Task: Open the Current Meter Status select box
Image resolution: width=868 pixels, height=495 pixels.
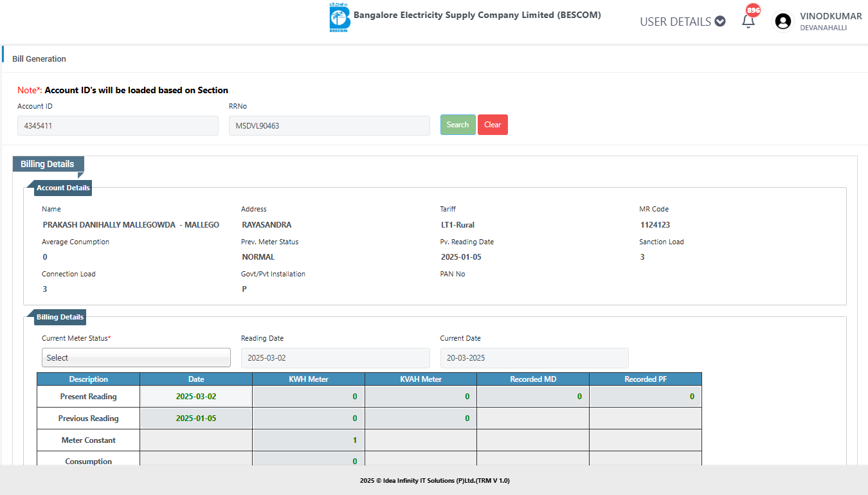Action: pyautogui.click(x=136, y=357)
